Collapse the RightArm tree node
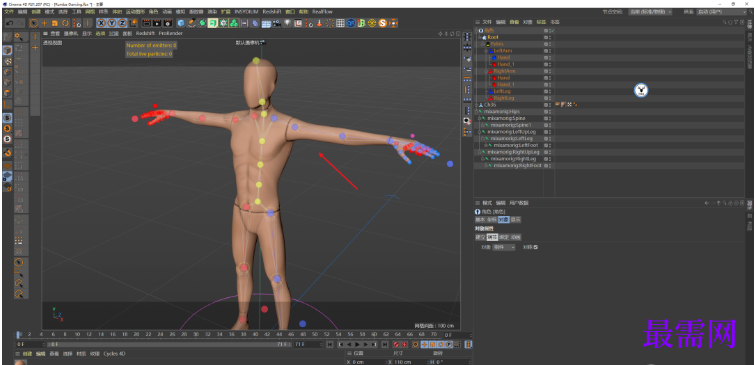 (485, 71)
